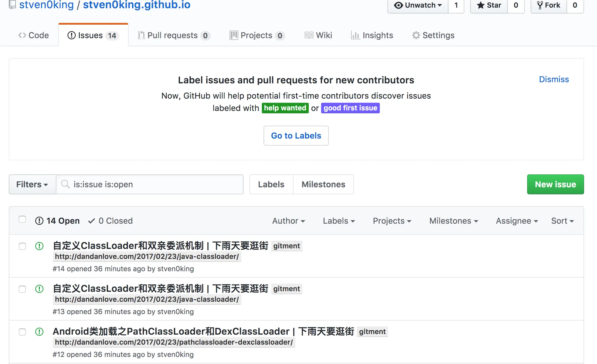Click the purple good first issue label

tap(350, 108)
